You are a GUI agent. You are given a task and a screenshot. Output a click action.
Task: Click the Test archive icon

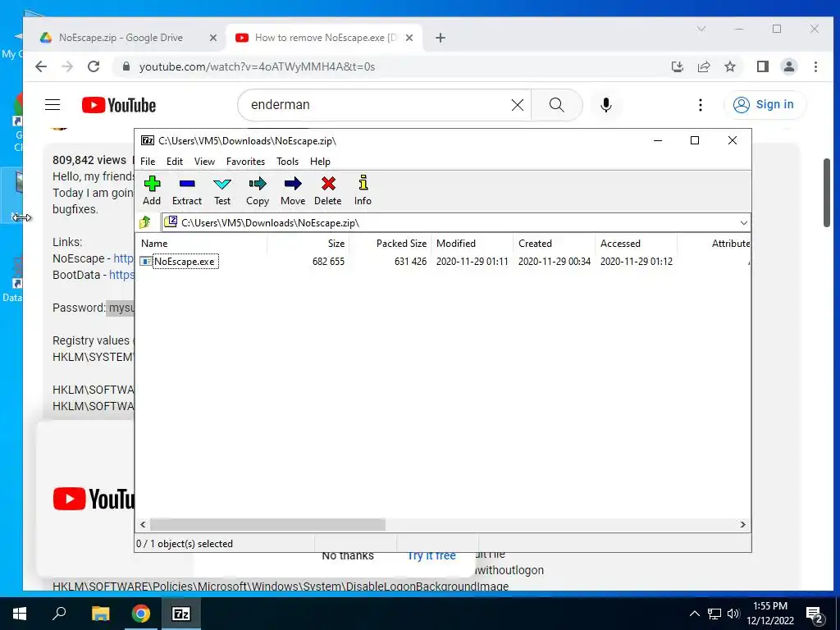pos(222,190)
